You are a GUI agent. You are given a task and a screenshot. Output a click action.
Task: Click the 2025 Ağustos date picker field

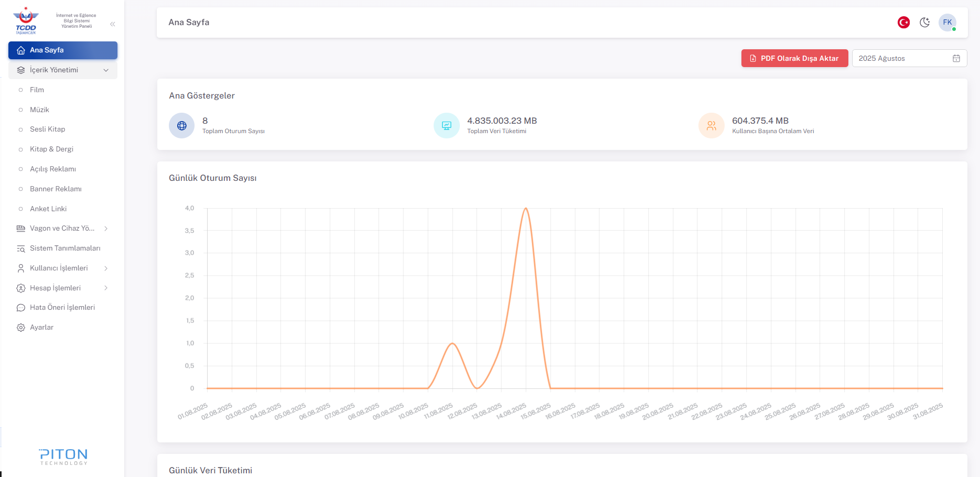[x=902, y=58]
